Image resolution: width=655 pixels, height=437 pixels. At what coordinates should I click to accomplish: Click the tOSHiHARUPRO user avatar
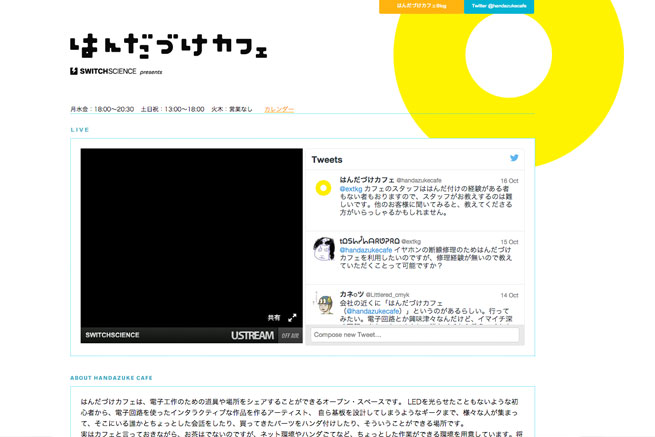(x=324, y=249)
